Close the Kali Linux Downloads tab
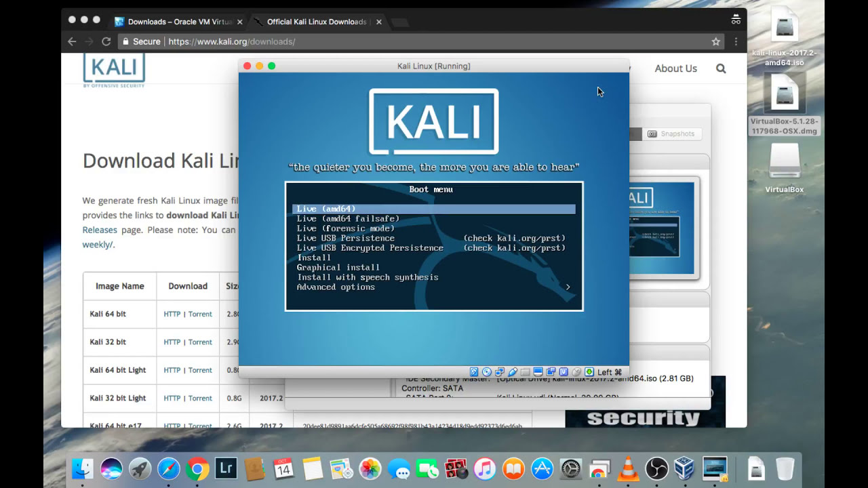The image size is (868, 488). [378, 22]
